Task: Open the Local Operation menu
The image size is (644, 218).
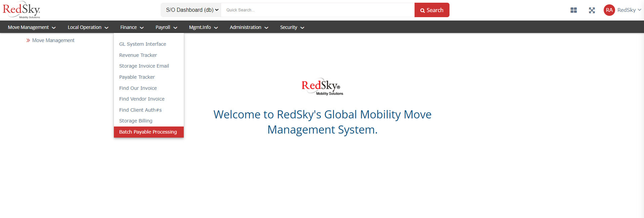Action: point(88,27)
